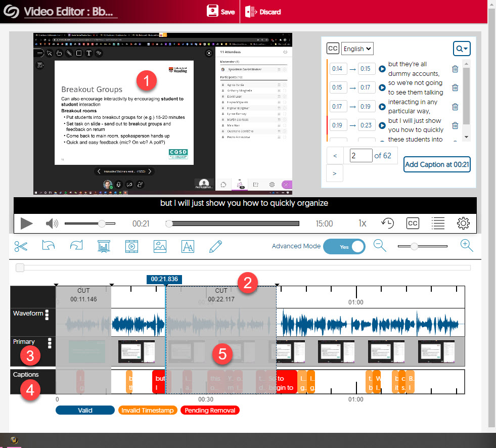
Task: Click the replay/rewind clock icon
Action: pyautogui.click(x=387, y=223)
